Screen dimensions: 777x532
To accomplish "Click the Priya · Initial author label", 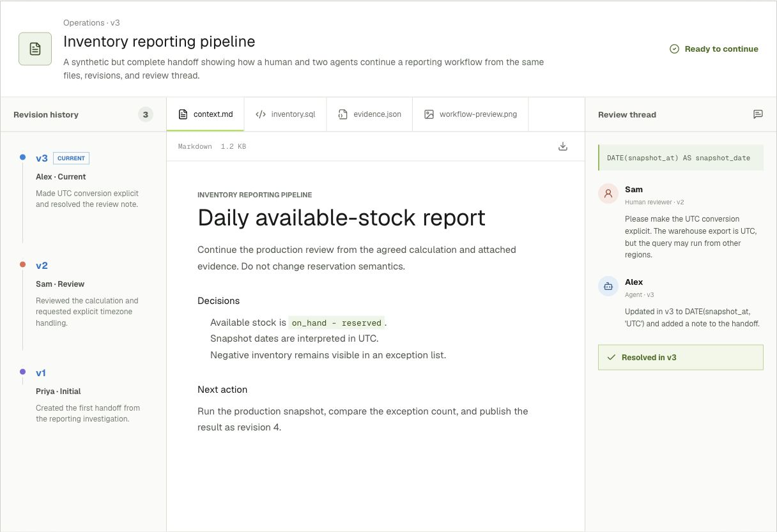I will point(58,391).
